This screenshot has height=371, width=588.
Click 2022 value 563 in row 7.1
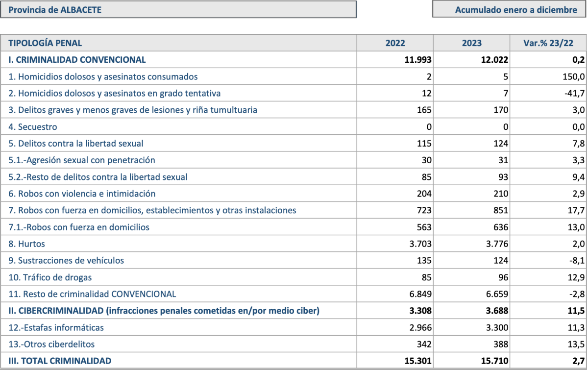click(425, 226)
